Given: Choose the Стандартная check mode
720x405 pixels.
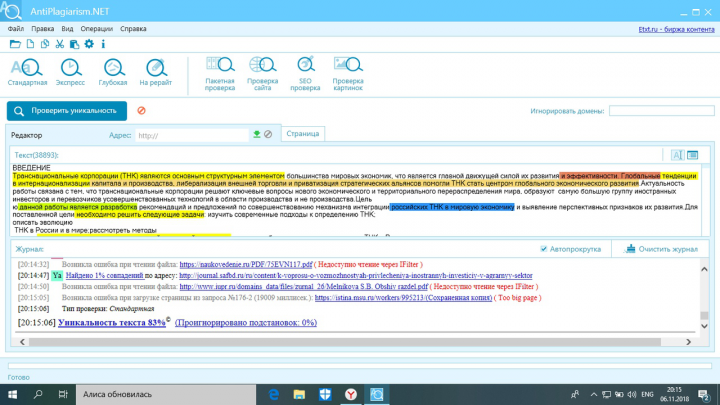Looking at the screenshot, I should pos(27,72).
